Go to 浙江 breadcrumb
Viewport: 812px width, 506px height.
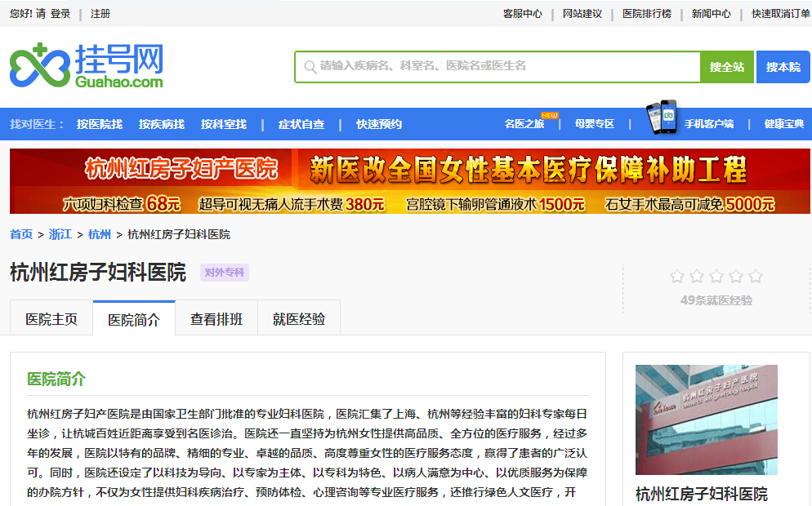point(60,234)
